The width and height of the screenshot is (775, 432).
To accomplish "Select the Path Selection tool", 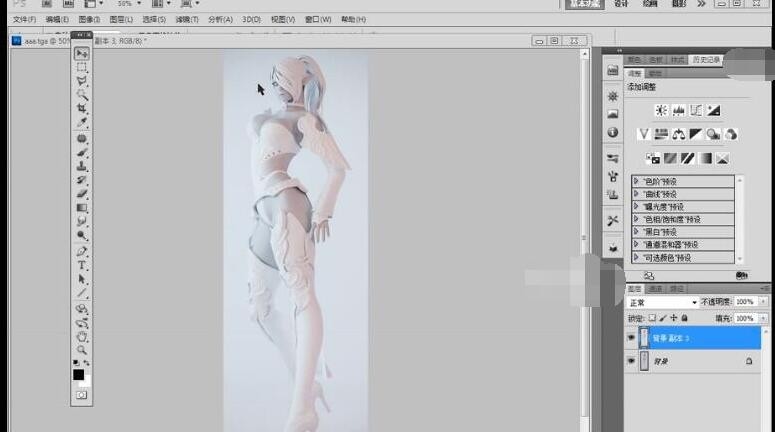I will click(82, 279).
